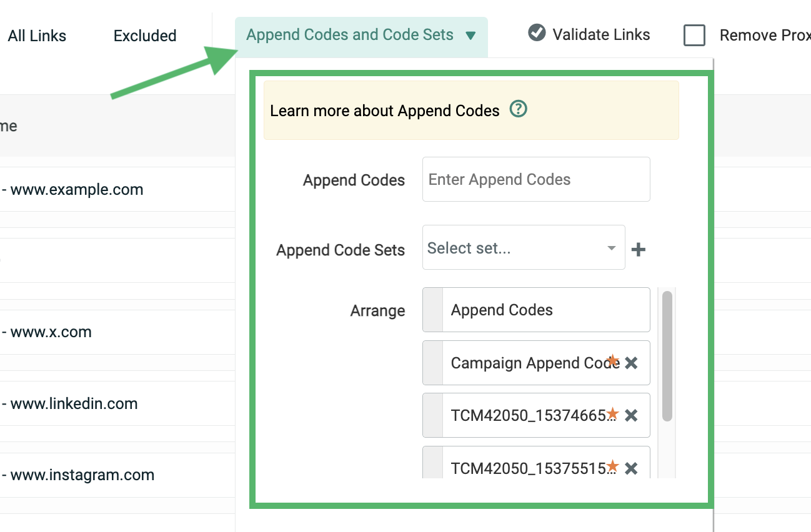Remove Campaign Append Code with X icon

tap(631, 363)
